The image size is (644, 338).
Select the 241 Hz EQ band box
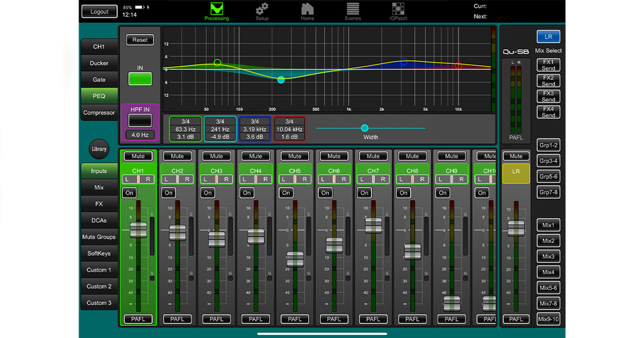tap(220, 129)
